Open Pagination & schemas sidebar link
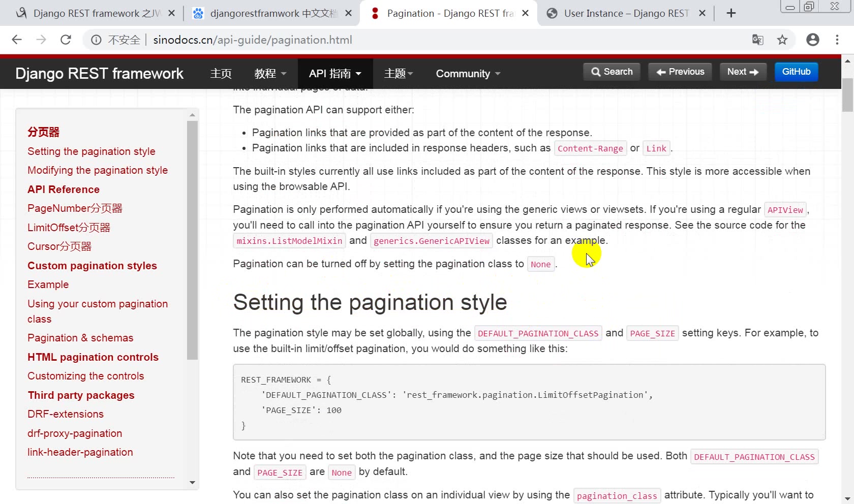 pyautogui.click(x=80, y=338)
